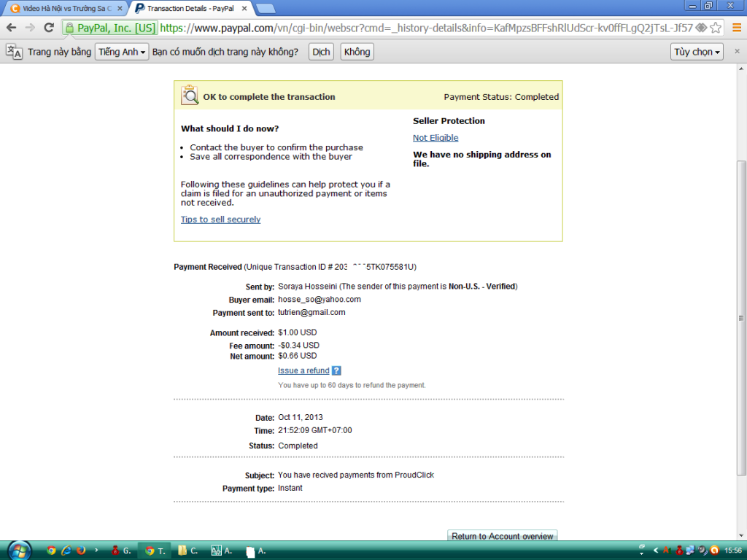Click the Issue a refund link
This screenshot has height=560, width=747.
click(x=303, y=370)
